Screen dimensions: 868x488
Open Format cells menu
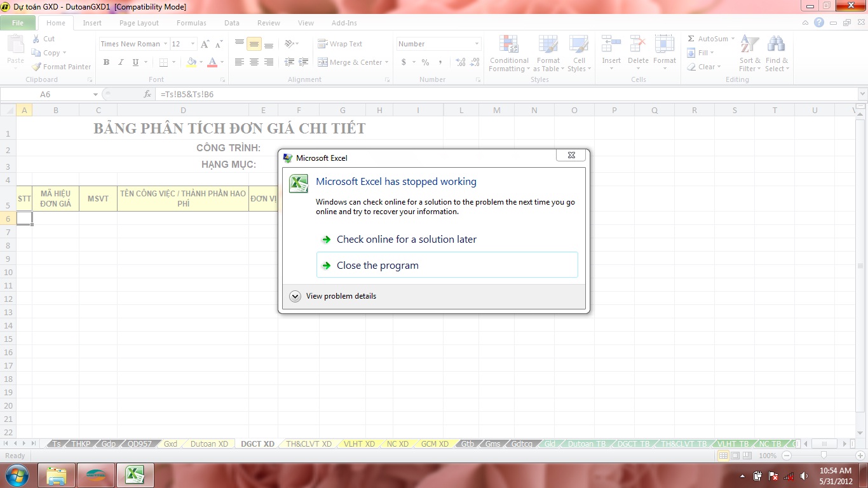tap(665, 51)
